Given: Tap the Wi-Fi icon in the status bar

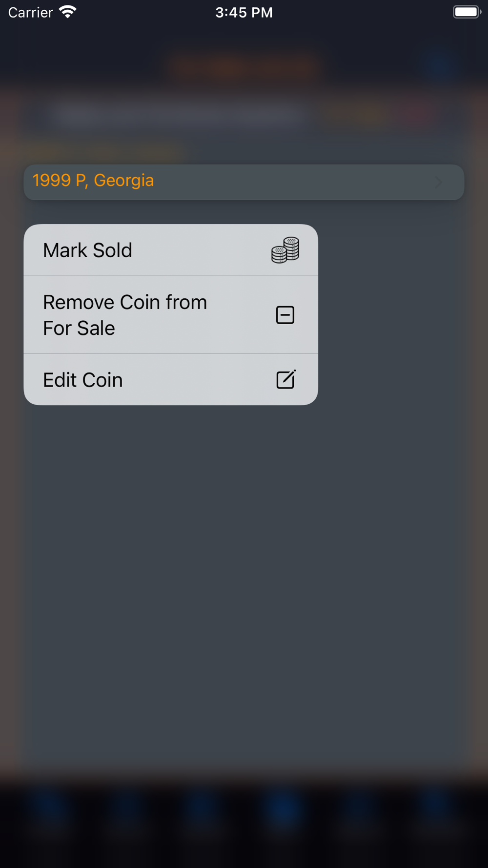Looking at the screenshot, I should (x=67, y=12).
